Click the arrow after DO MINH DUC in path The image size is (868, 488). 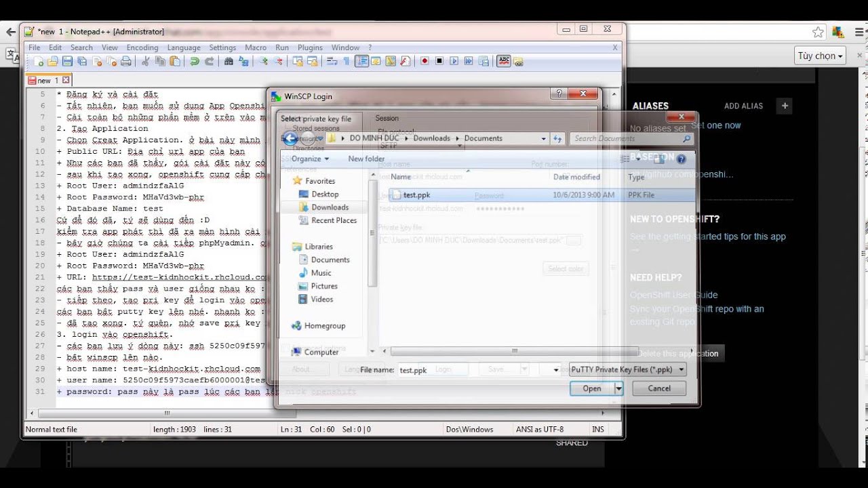coord(406,138)
